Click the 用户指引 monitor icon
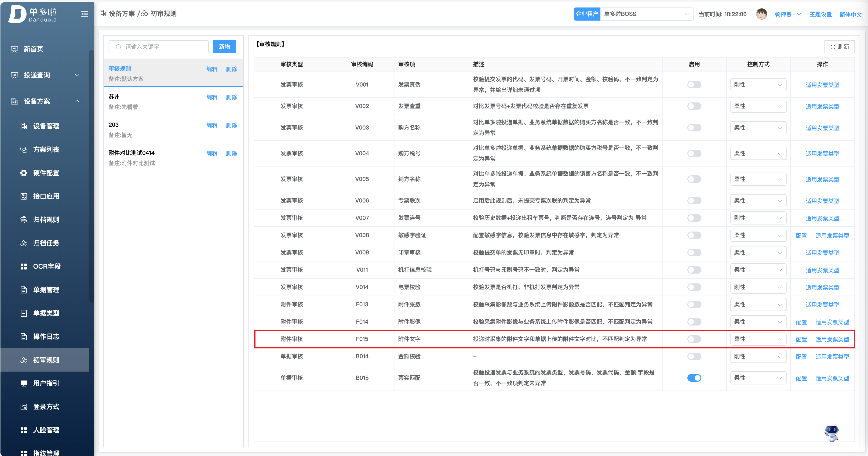The height and width of the screenshot is (456, 868). point(24,383)
